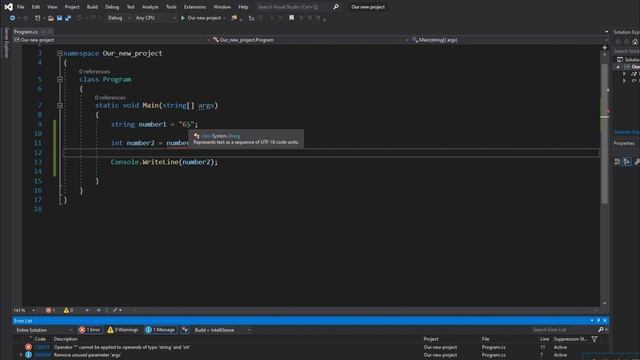This screenshot has width=640, height=360.
Task: Open the Project menu
Action: [72, 7]
